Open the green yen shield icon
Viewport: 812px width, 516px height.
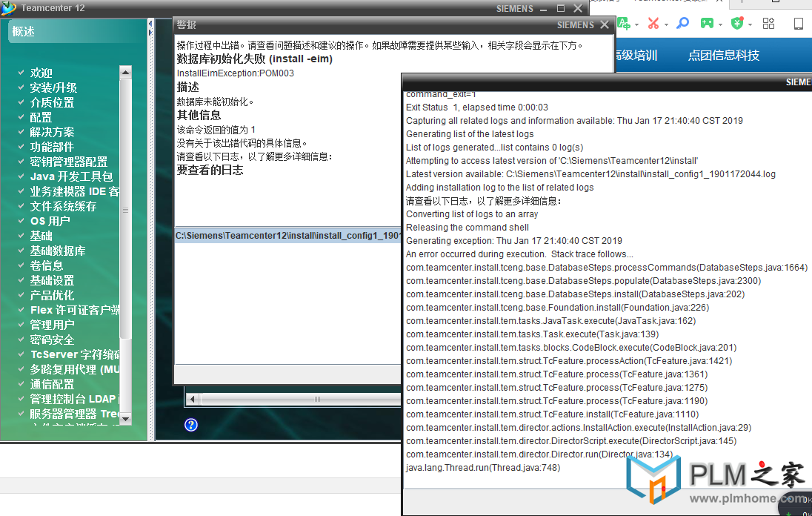click(x=737, y=23)
